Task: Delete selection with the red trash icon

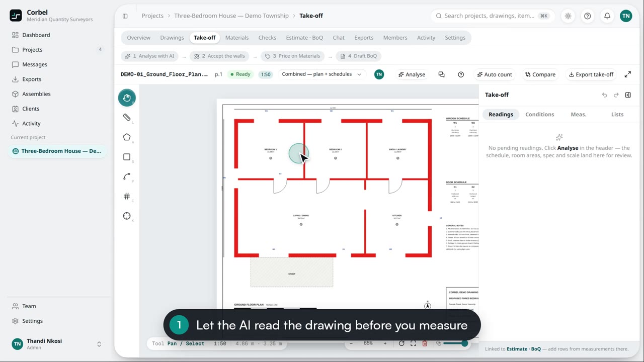Action: point(425,343)
